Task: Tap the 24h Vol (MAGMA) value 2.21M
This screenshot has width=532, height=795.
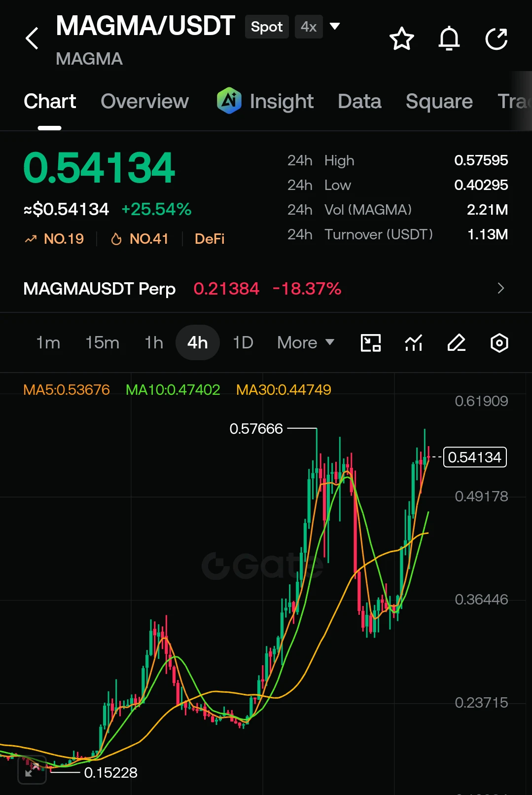Action: click(487, 210)
